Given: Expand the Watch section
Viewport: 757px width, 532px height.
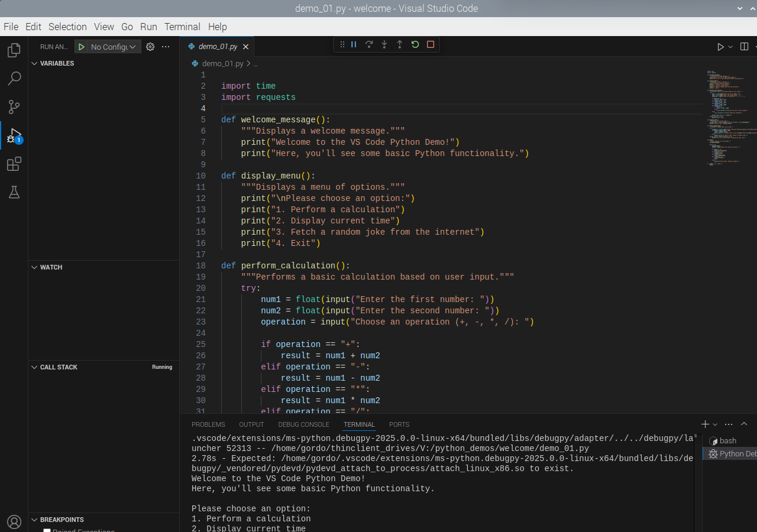Looking at the screenshot, I should pos(34,267).
